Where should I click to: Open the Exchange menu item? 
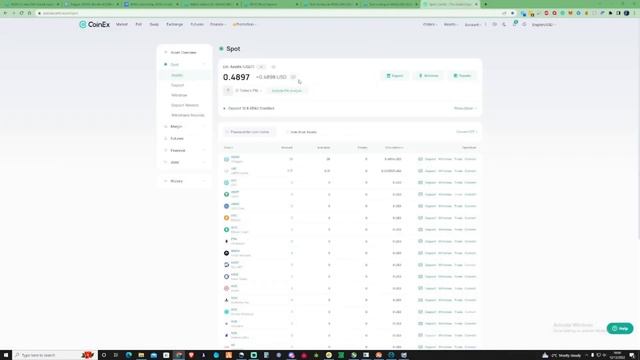[x=174, y=24]
